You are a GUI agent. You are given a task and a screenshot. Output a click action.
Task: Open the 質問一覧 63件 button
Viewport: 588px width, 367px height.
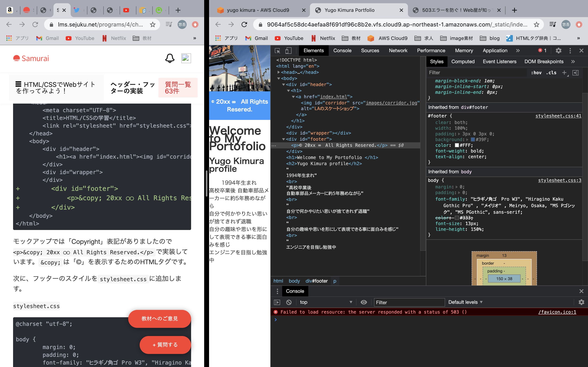click(x=178, y=88)
